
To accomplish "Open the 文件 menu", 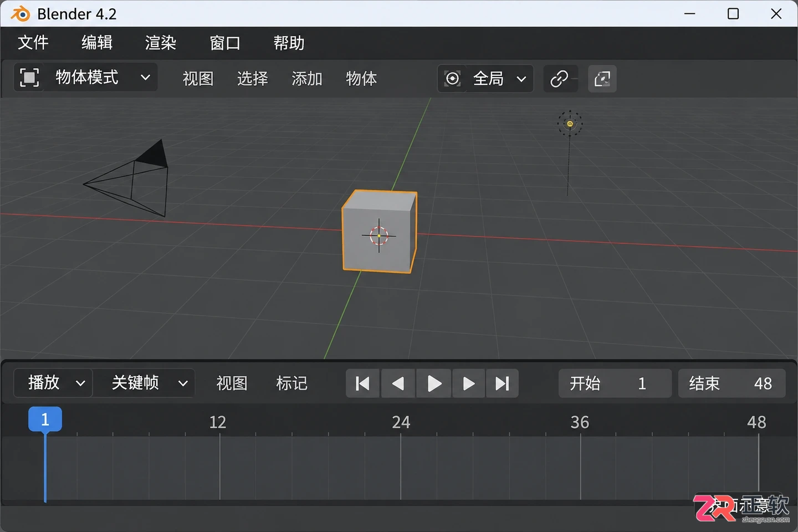I will point(33,43).
